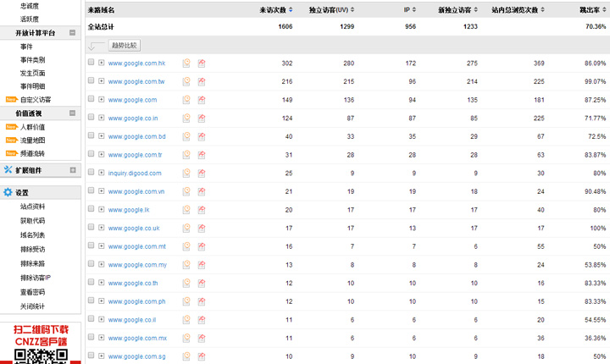Viewport: 610px width, 364px height.
Task: Open history icon for www.google.co.in row
Action: point(186,119)
